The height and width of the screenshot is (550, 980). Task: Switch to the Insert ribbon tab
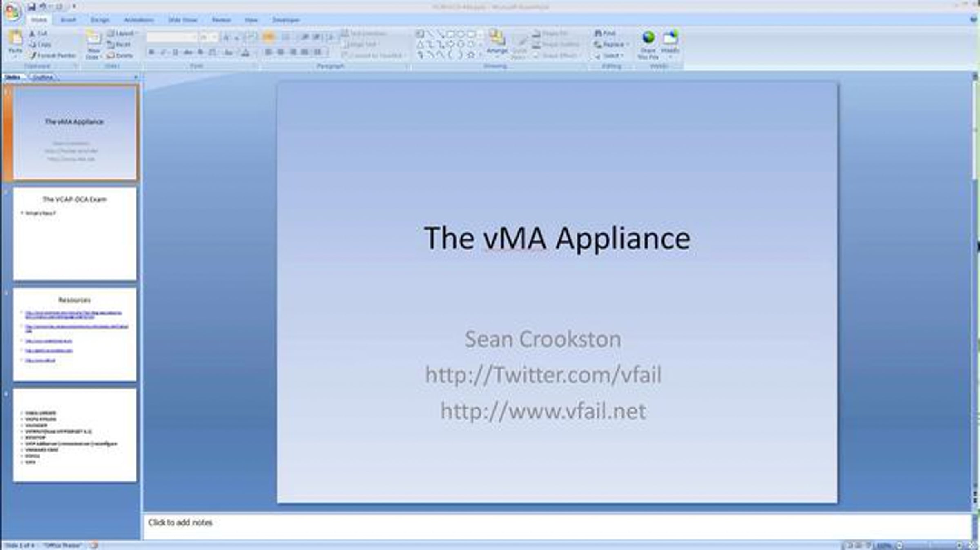[x=68, y=20]
